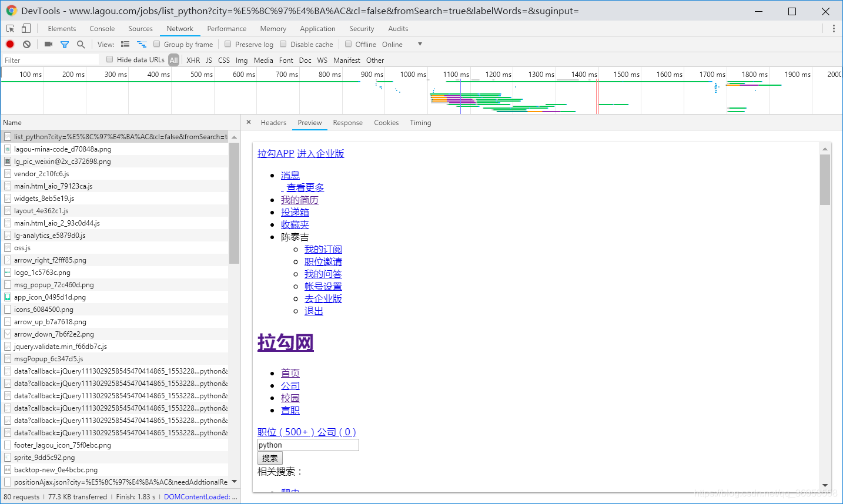Filter requests by Manifest type
843x504 pixels.
tap(347, 60)
